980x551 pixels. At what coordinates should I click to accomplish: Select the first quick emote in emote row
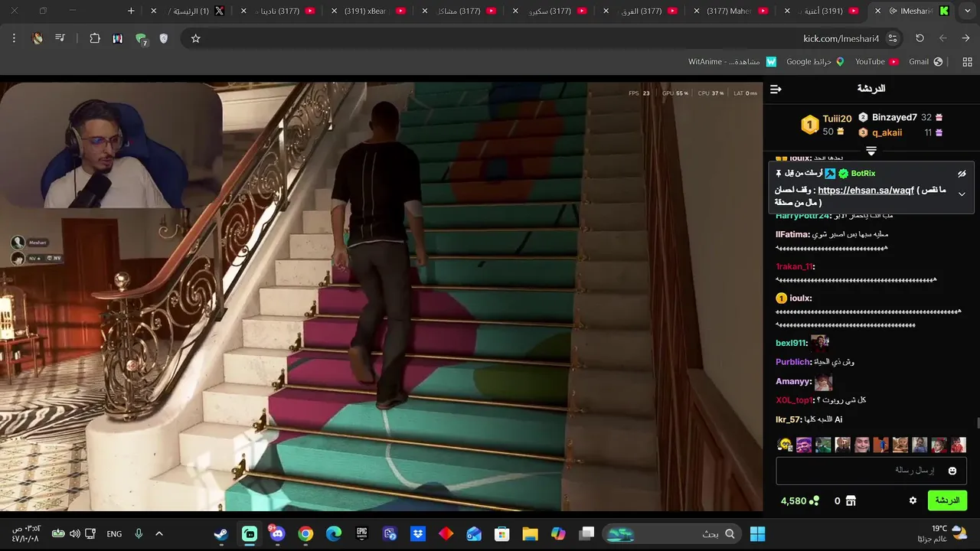[x=785, y=445]
